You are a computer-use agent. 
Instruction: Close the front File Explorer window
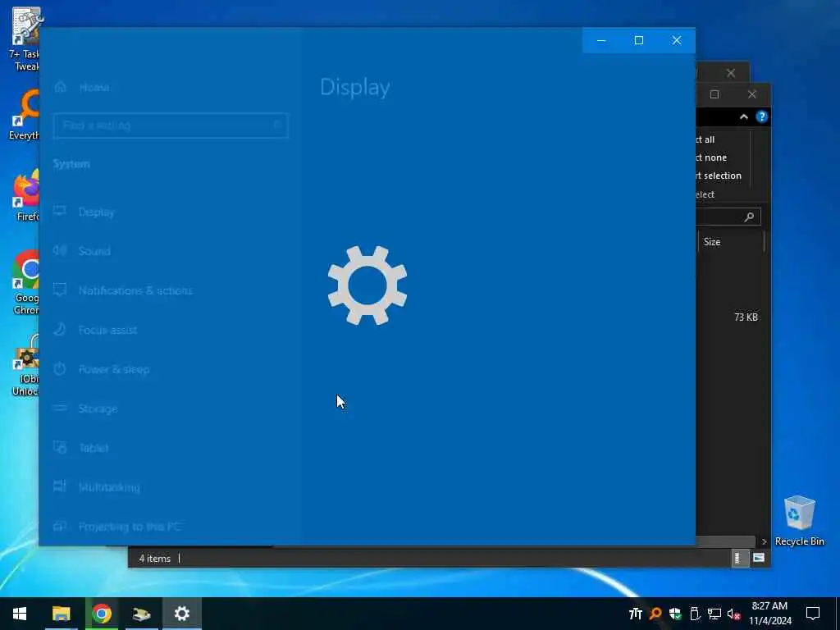click(x=752, y=94)
